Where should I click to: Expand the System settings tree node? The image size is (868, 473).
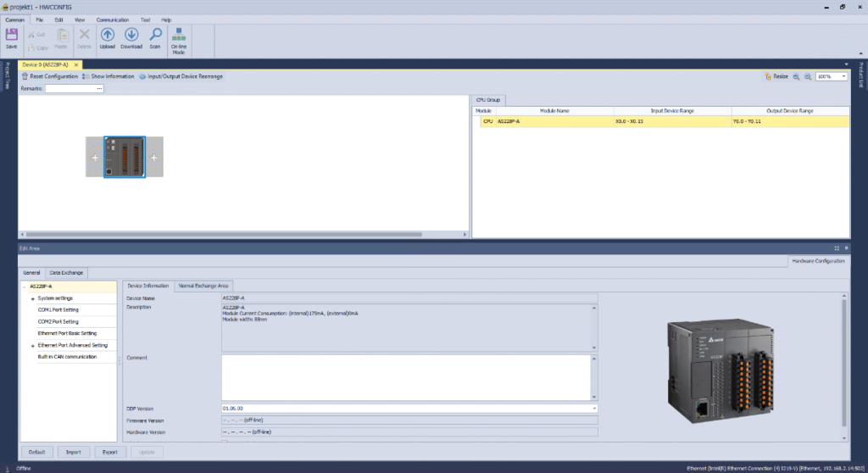click(x=33, y=298)
